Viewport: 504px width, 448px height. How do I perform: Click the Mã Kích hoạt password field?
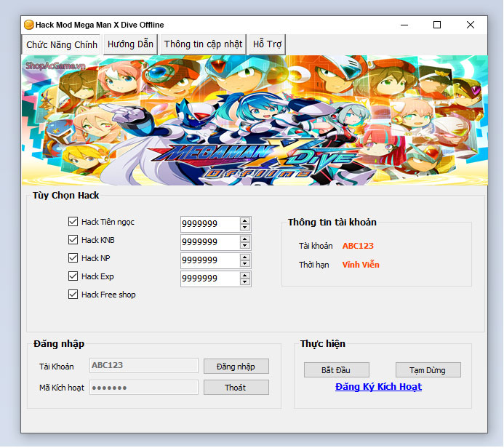point(144,388)
